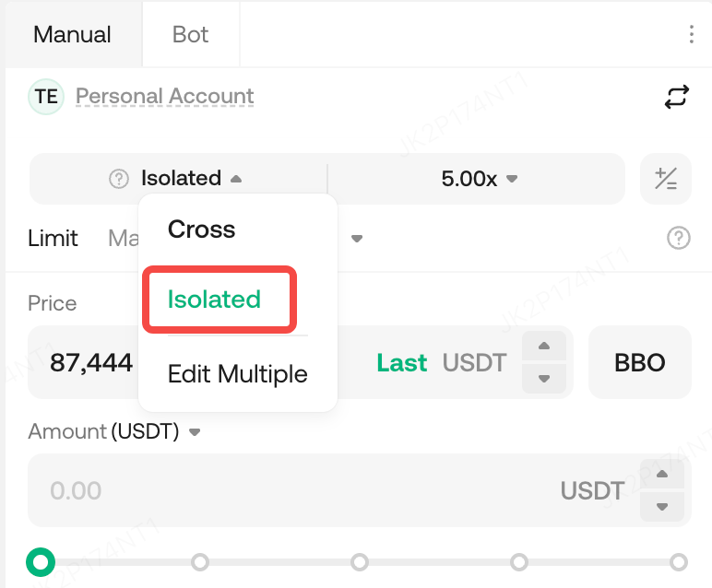712x588 pixels.
Task: Click the help icon beside Isolated
Action: point(119,179)
